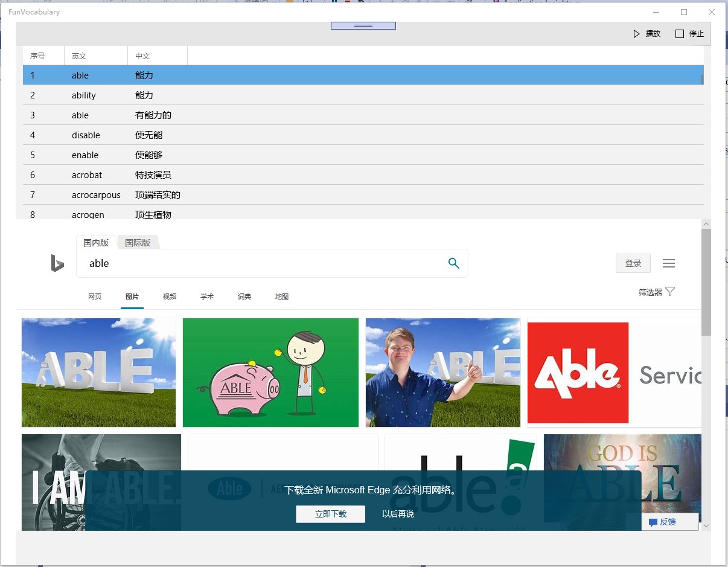Open the hamburger menu icon
The height and width of the screenshot is (567, 728).
[x=669, y=263]
